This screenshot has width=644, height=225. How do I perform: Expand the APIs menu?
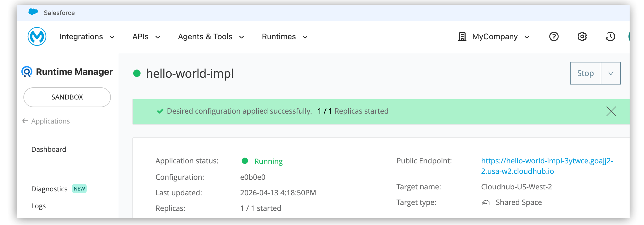(x=146, y=37)
